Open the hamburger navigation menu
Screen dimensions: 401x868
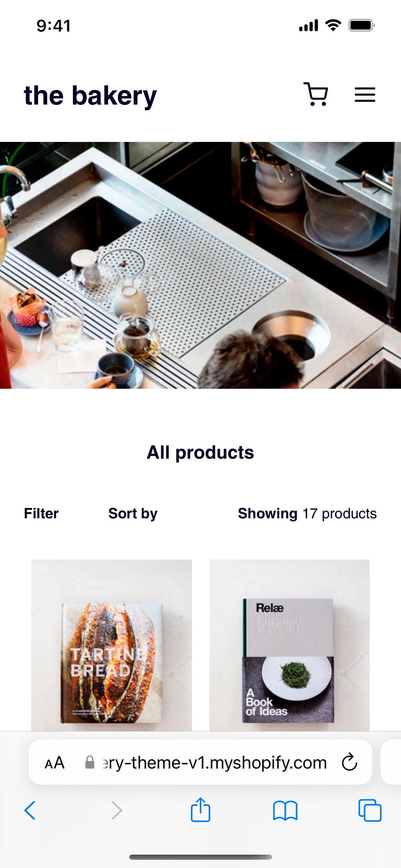(365, 95)
